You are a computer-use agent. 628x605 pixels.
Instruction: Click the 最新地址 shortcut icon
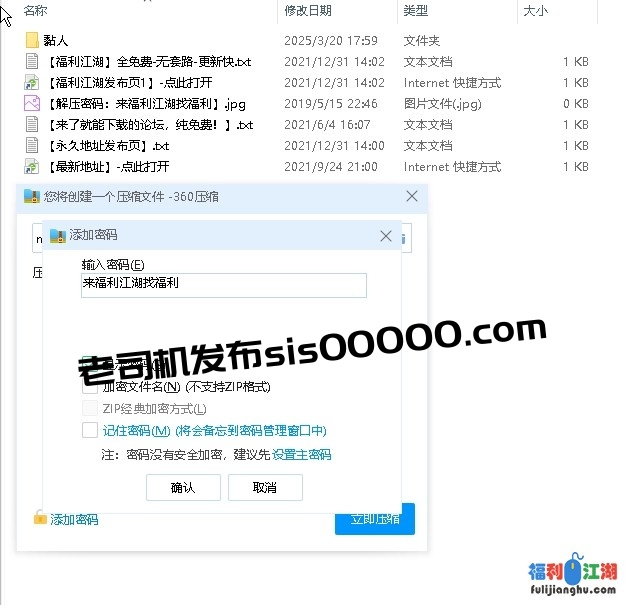click(x=32, y=166)
